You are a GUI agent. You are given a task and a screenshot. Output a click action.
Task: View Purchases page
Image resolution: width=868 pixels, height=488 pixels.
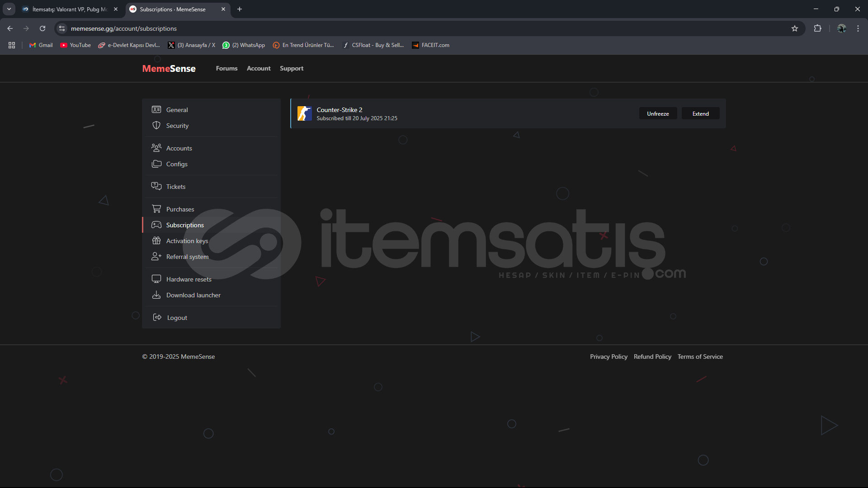pyautogui.click(x=211, y=209)
